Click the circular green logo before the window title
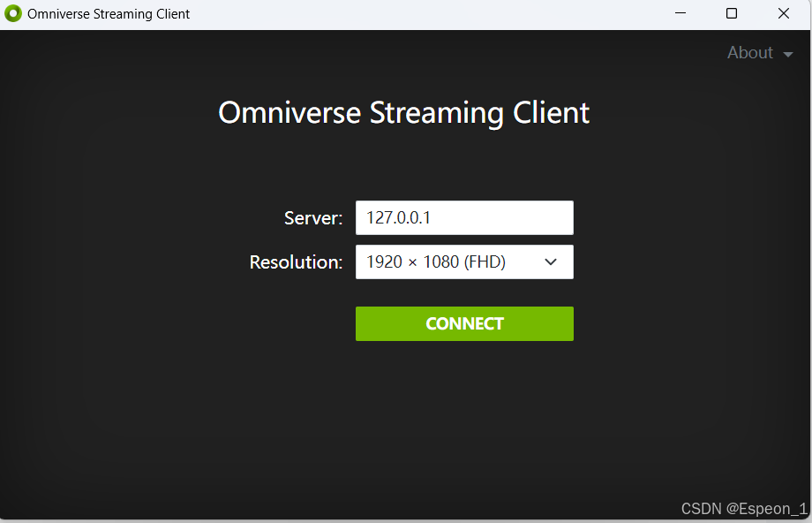The height and width of the screenshot is (523, 812). click(12, 13)
